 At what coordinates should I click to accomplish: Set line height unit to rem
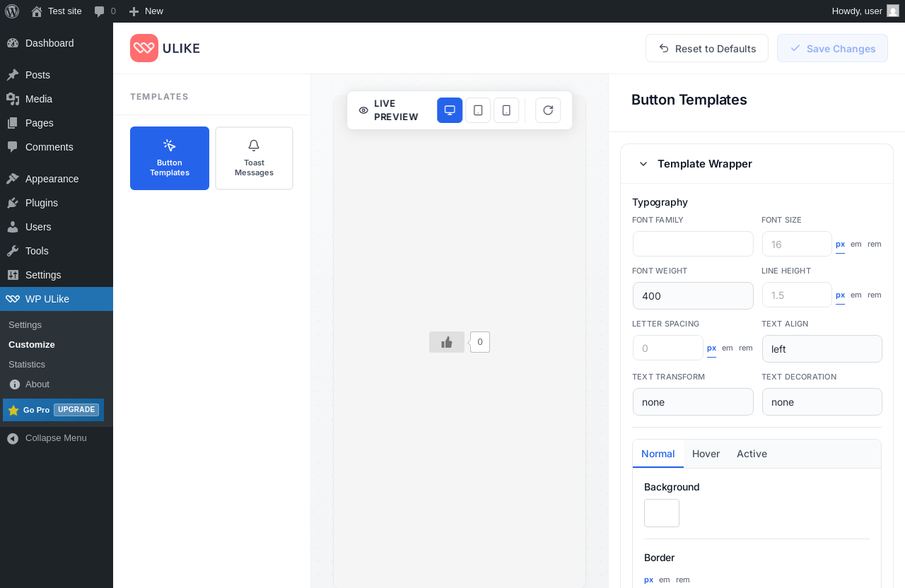pyautogui.click(x=875, y=295)
